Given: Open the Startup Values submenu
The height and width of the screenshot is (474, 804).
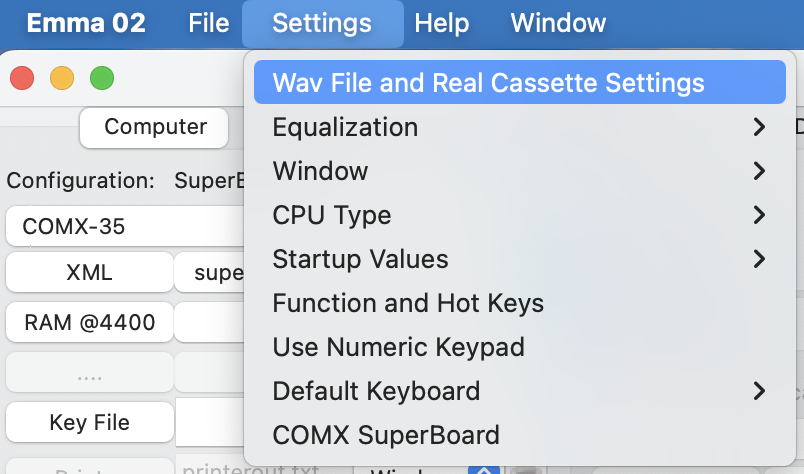Looking at the screenshot, I should 360,259.
